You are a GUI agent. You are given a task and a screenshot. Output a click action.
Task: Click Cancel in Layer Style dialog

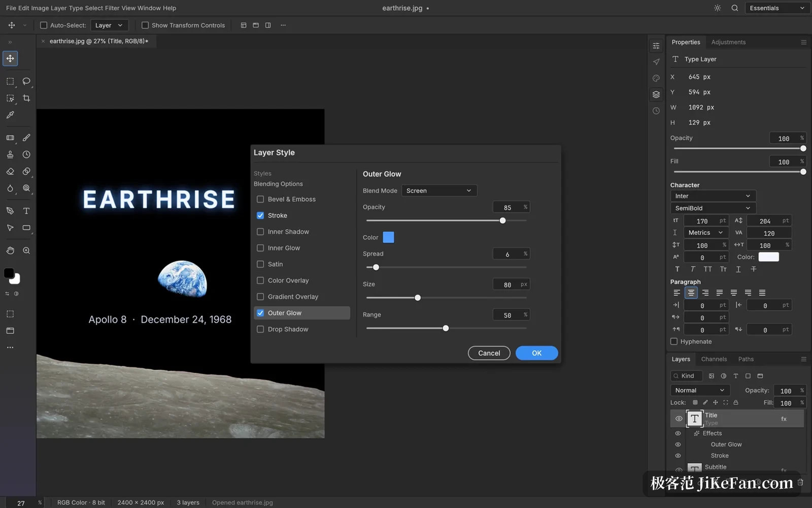pos(489,353)
